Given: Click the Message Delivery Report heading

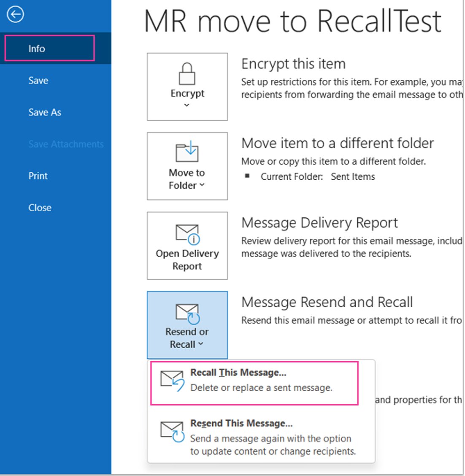Looking at the screenshot, I should coord(319,222).
